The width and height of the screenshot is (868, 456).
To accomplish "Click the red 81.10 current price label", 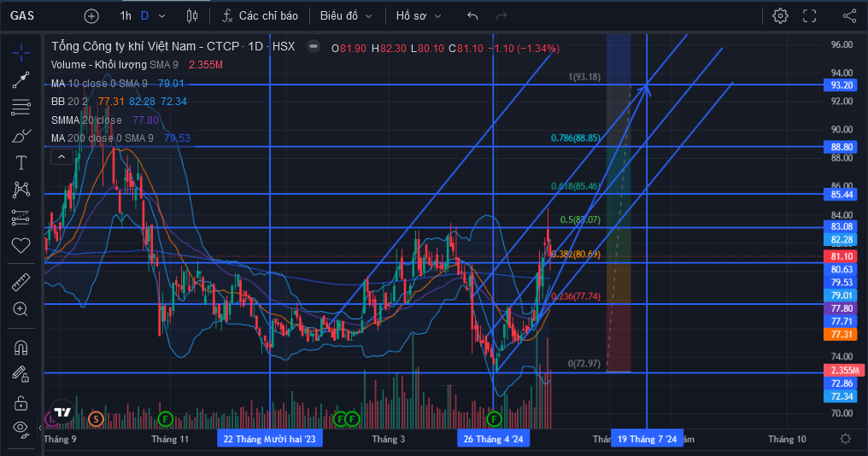I will tap(841, 256).
